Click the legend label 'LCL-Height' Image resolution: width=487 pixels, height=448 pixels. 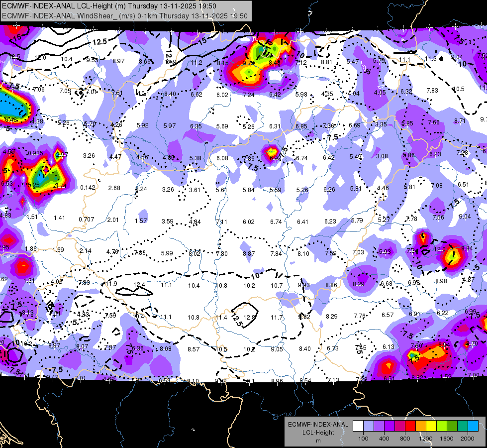pyautogui.click(x=318, y=433)
